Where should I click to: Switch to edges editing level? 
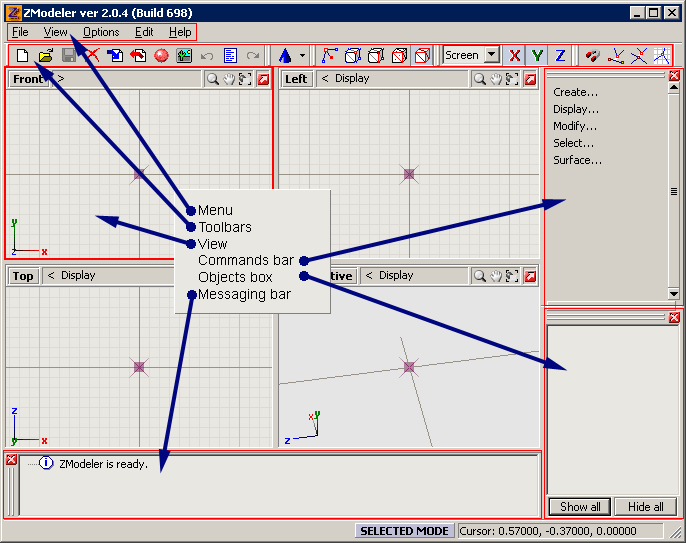(353, 56)
